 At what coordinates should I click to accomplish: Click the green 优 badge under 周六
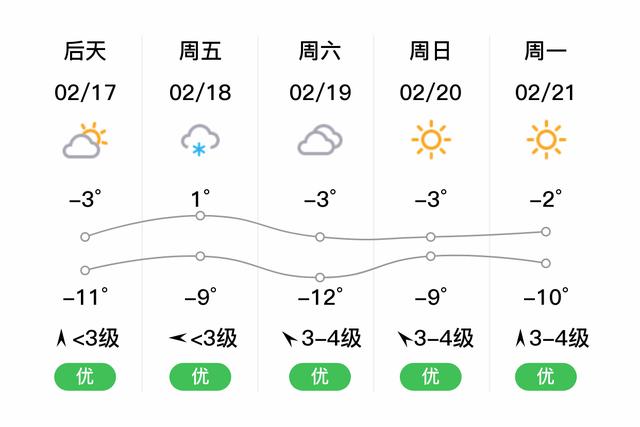(x=320, y=376)
